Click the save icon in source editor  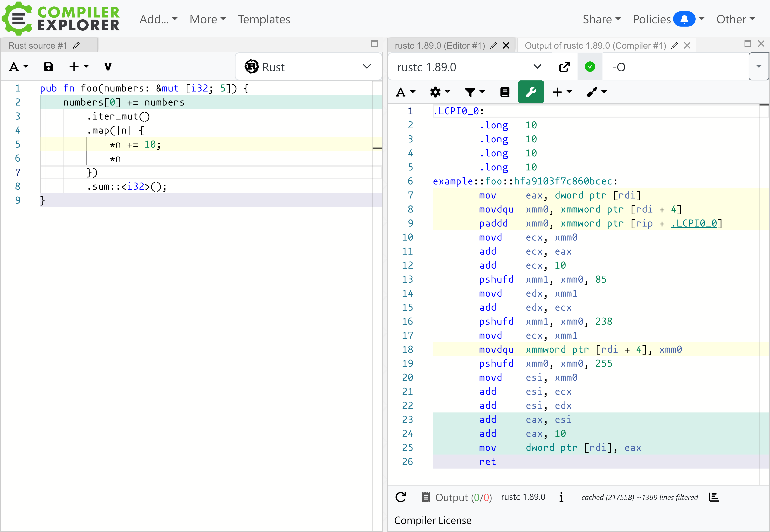pos(48,67)
